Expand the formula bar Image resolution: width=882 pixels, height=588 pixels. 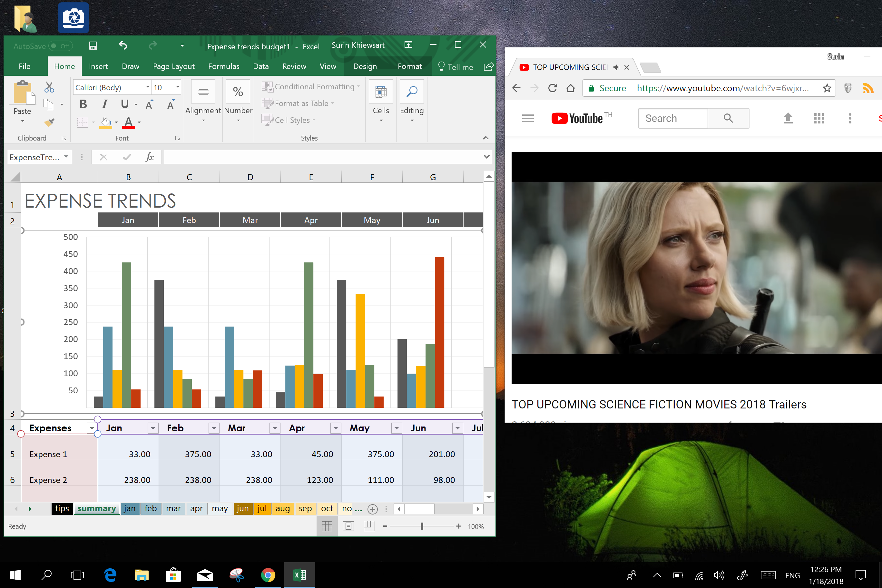click(x=486, y=157)
